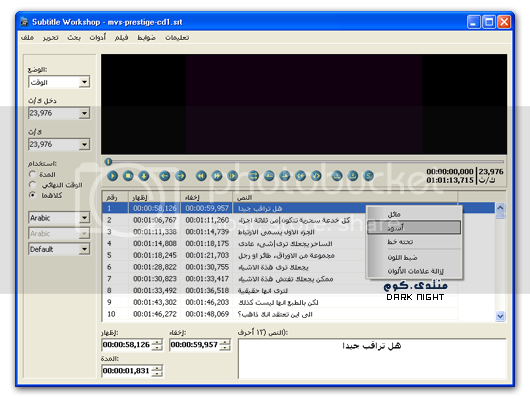Viewport: 530px width, 399px height.
Task: Click the alter playback rate icon
Action: click(x=233, y=176)
